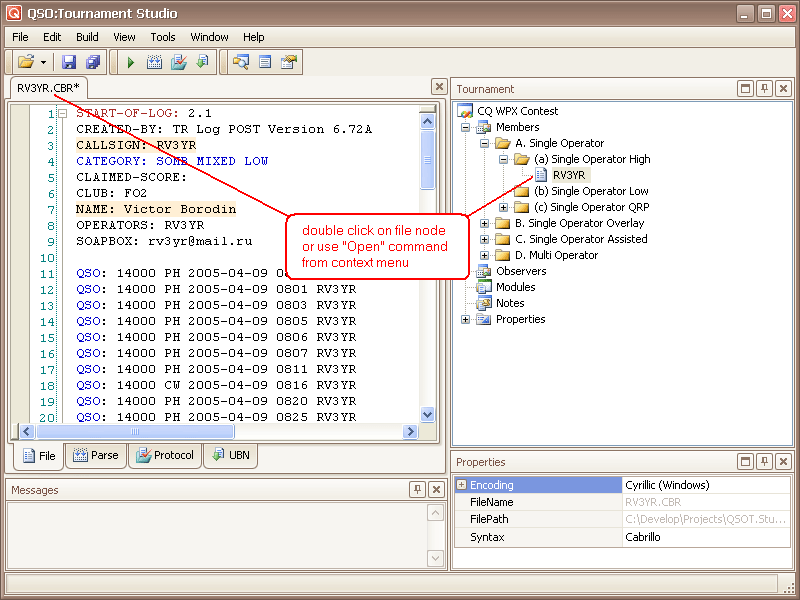The width and height of the screenshot is (800, 600).
Task: Open the dropdown arrow next to Open icon
Action: pos(43,62)
